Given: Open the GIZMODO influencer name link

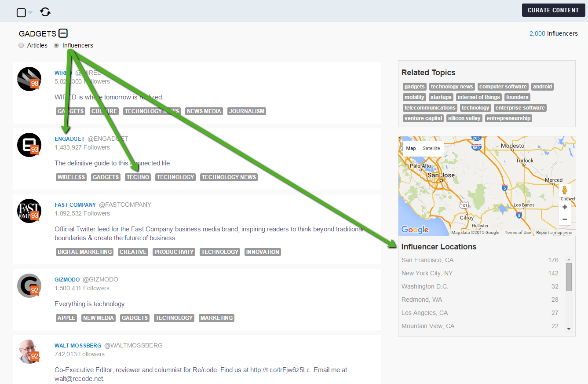Looking at the screenshot, I should point(67,280).
